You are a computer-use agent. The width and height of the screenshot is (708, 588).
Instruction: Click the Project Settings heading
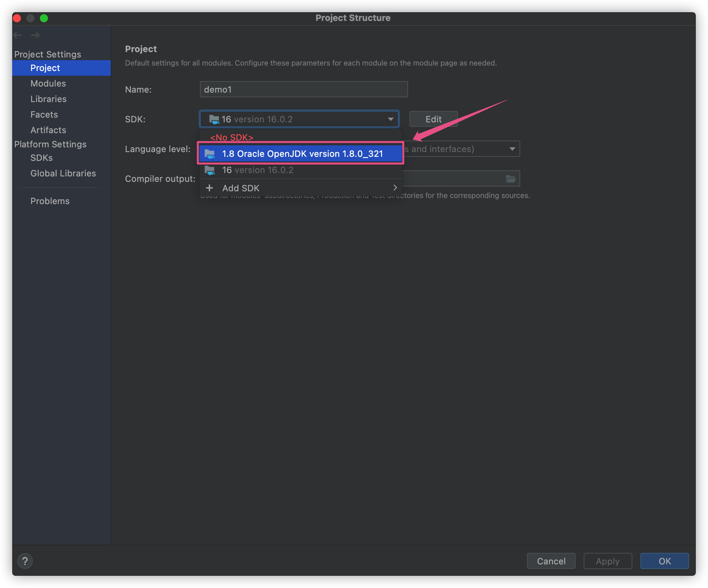coord(48,54)
